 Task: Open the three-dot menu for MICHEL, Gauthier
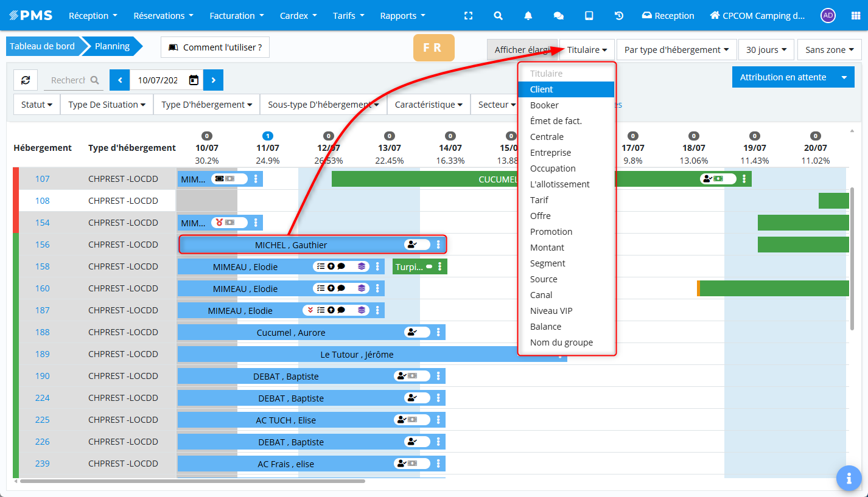click(438, 245)
